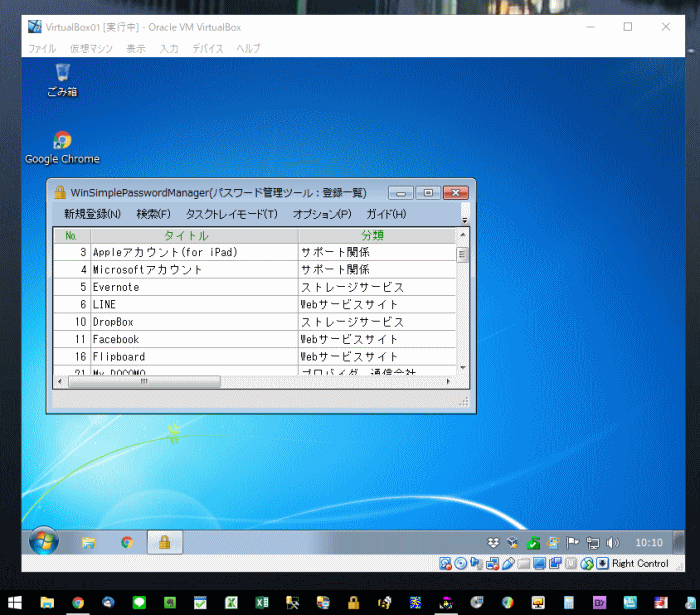Open the 表示 menu
700x615 pixels.
(136, 48)
